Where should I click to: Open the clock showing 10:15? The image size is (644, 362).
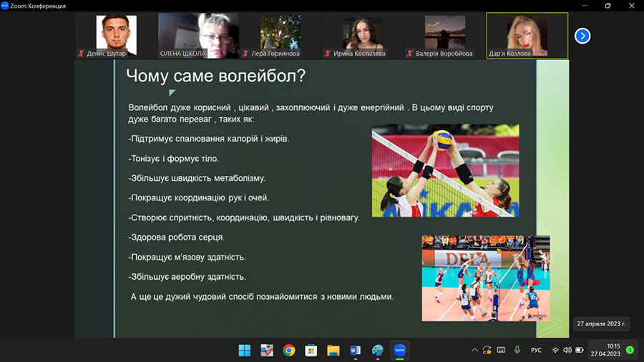pos(605,350)
